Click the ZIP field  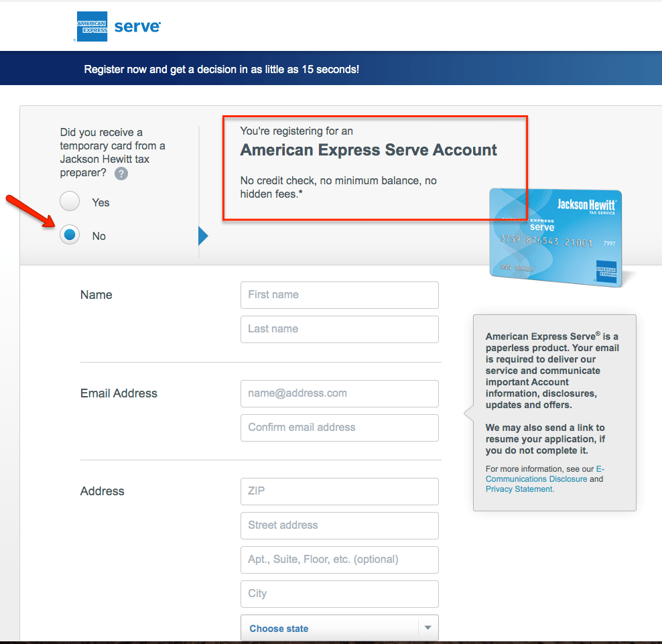point(340,492)
